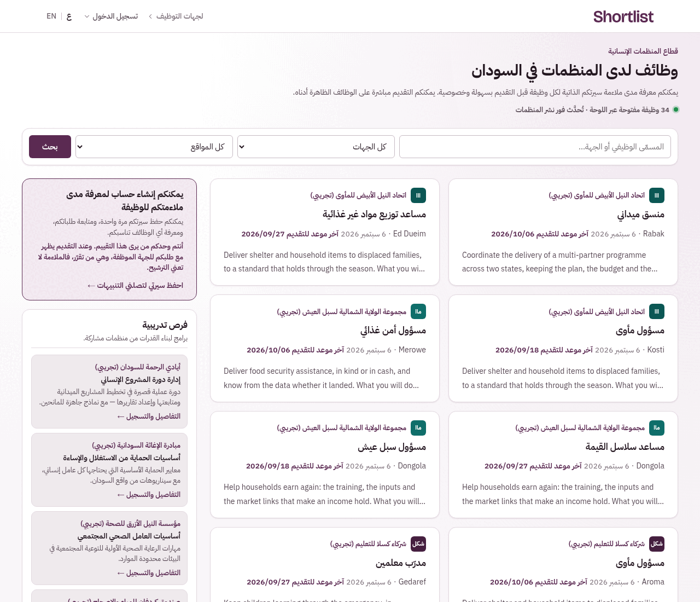The image size is (700, 602).
Task: Open the منسق ميداني job listing
Action: [641, 215]
